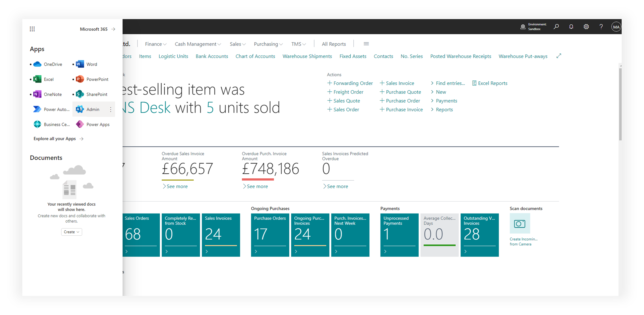Image resolution: width=644 pixels, height=315 pixels.
Task: Open more options for Admin app
Action: click(111, 109)
